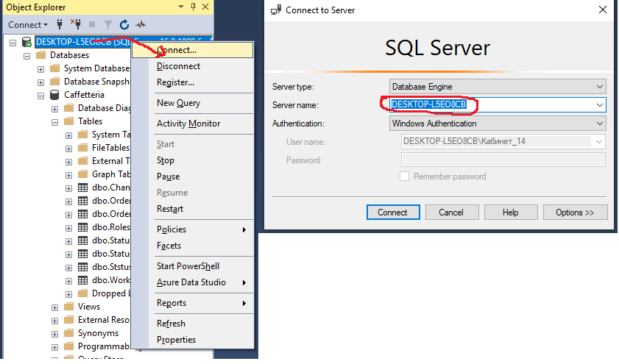Viewport: 619px width, 364px height.
Task: Collapse the Caffetteria database node
Action: [x=40, y=96]
